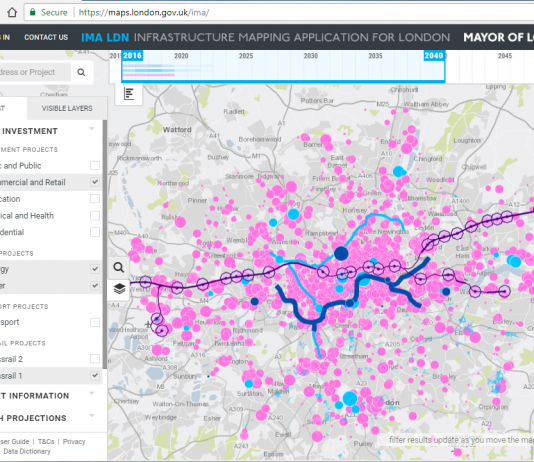
Task: Expand the Information section arrow
Action: point(92,393)
